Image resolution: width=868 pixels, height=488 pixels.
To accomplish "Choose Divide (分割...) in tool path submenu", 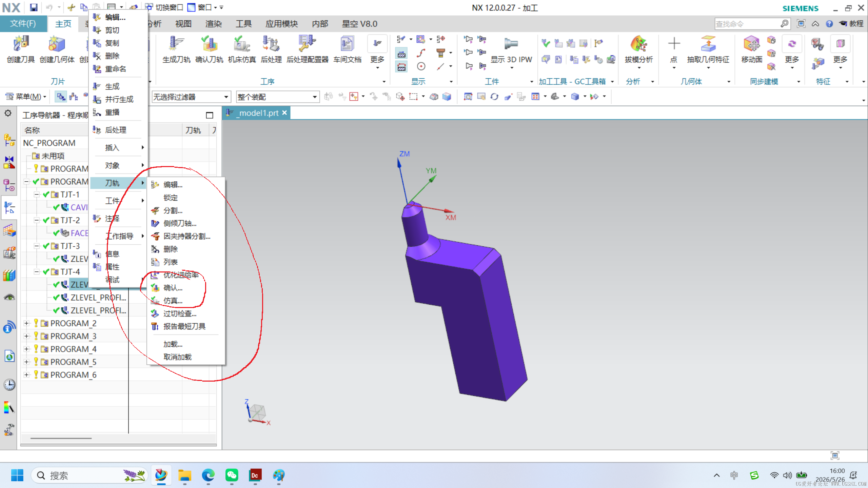I will [186, 210].
